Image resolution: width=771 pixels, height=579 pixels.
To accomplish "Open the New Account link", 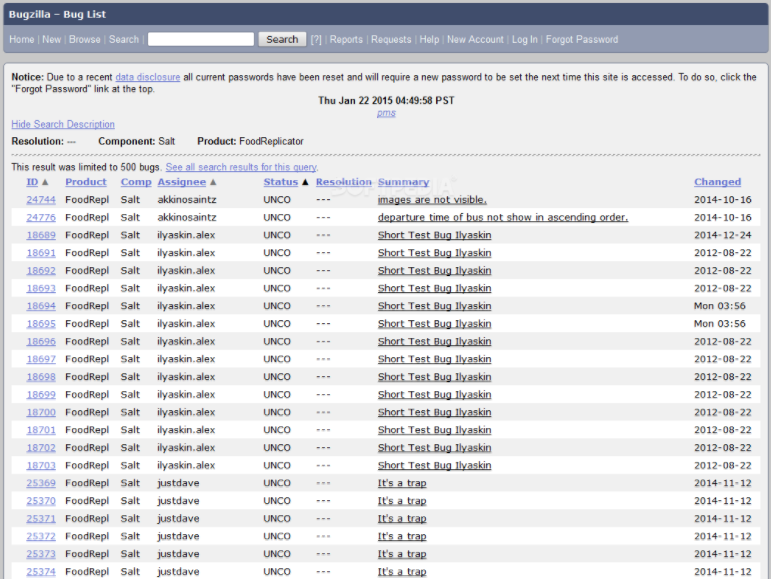I will (475, 40).
